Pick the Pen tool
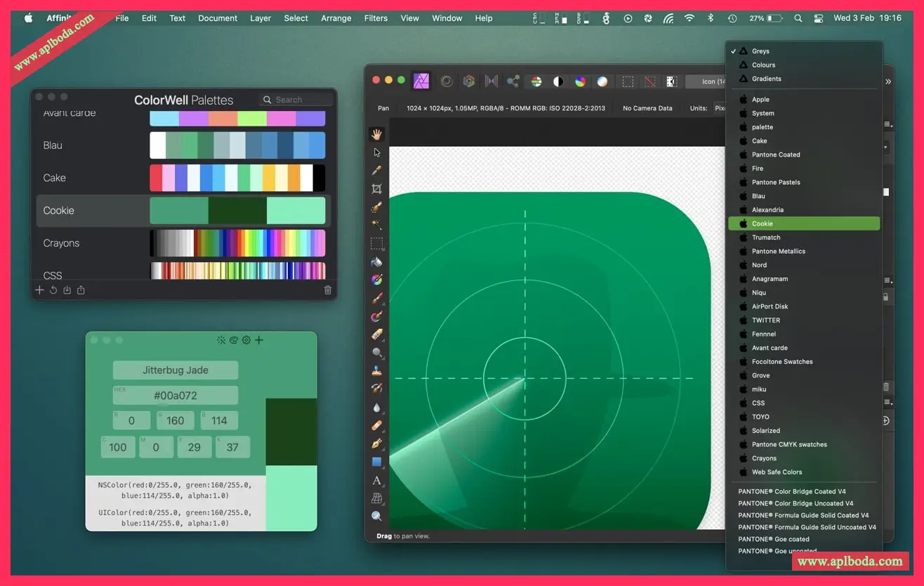 coord(377,444)
